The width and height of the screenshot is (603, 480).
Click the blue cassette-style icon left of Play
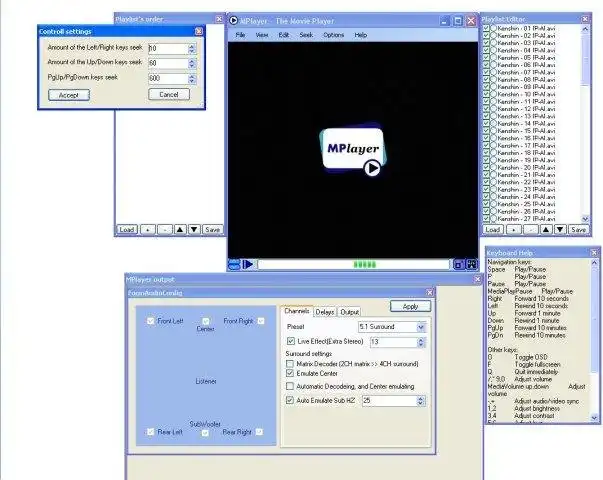coord(234,265)
